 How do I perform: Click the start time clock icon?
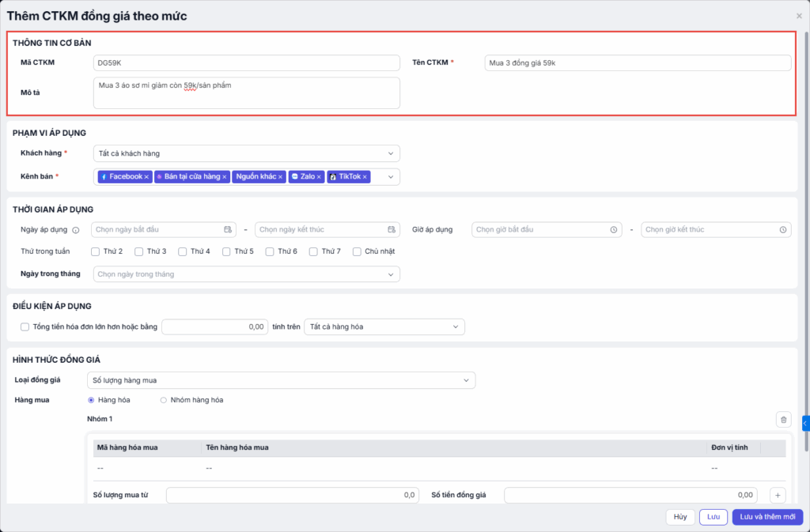click(x=614, y=230)
